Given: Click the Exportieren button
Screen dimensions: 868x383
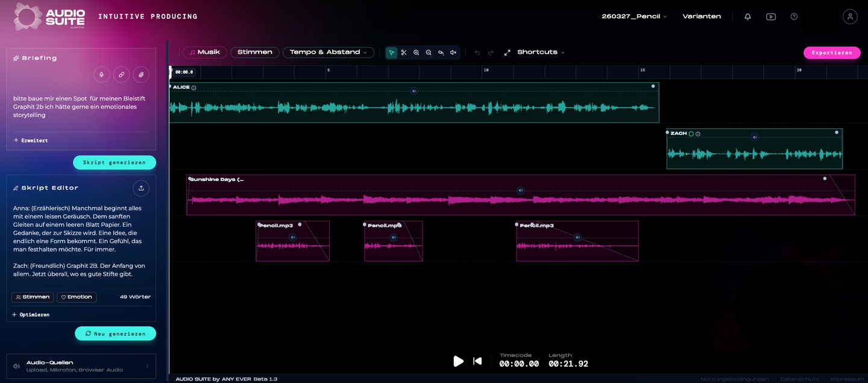Looking at the screenshot, I should point(832,53).
